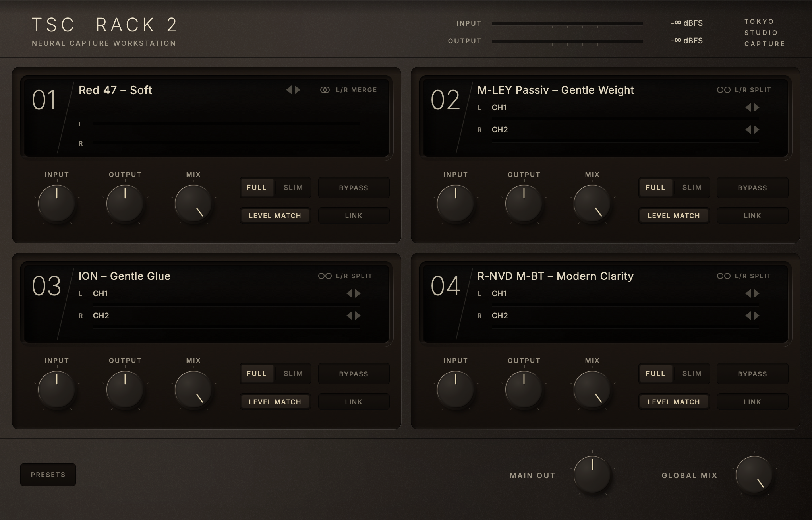Open CH1 channel selector in slot 03

pyautogui.click(x=101, y=293)
